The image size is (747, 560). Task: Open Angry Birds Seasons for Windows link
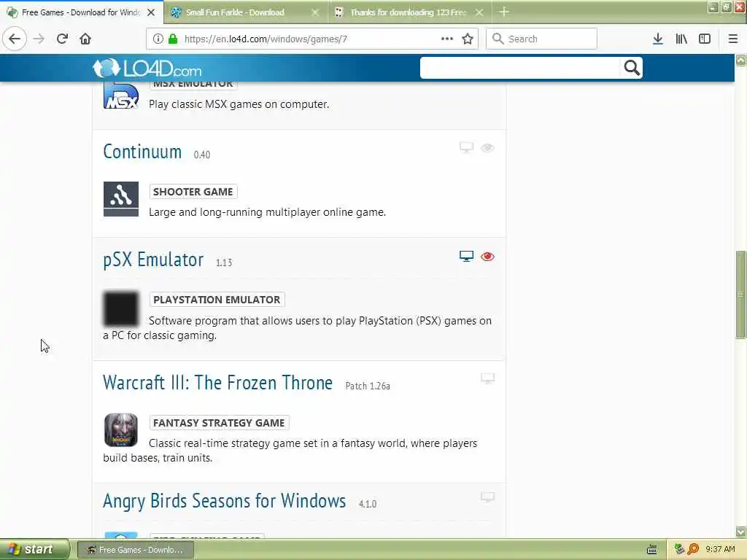[225, 501]
